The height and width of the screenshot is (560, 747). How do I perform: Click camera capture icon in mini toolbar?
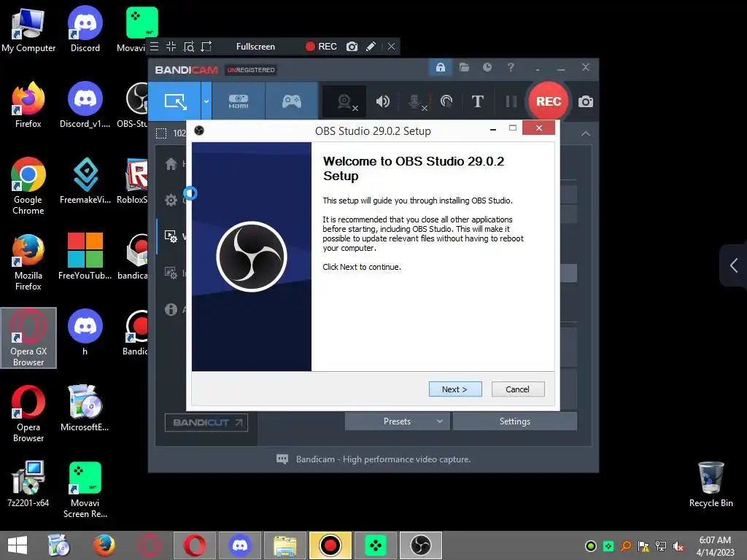(x=352, y=47)
